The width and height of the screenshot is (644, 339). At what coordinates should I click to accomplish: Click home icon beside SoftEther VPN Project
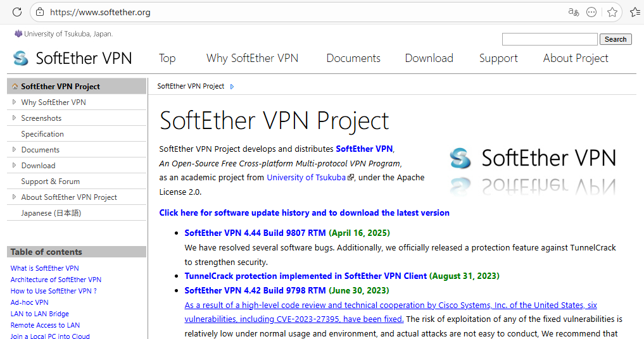point(15,87)
